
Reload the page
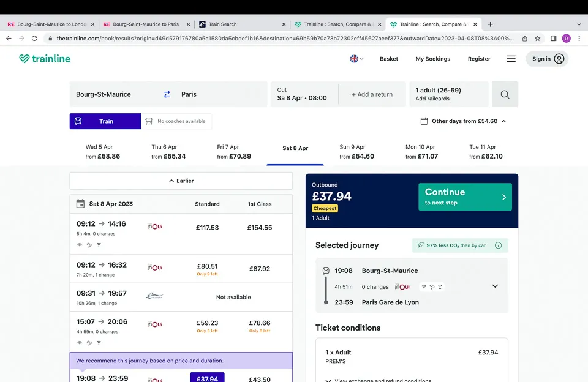[34, 38]
